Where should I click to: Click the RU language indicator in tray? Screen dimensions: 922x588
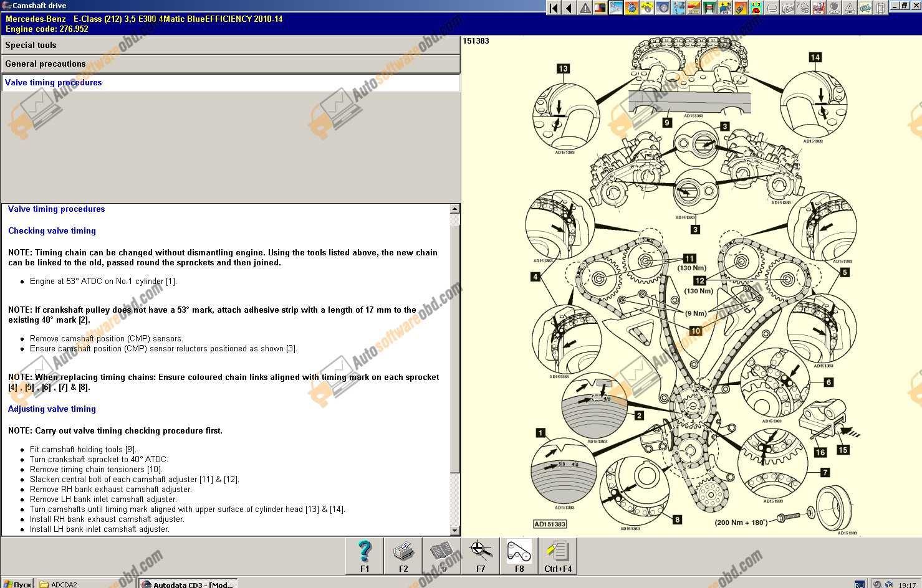[859, 584]
